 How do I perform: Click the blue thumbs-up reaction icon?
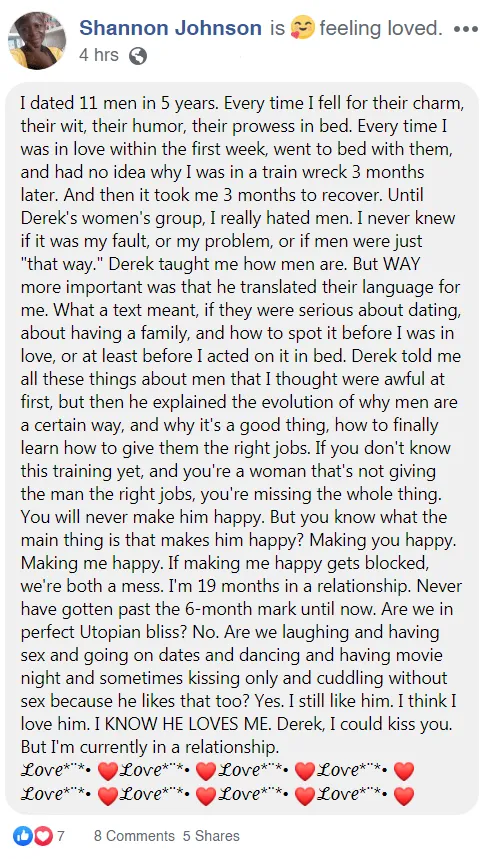[23, 836]
